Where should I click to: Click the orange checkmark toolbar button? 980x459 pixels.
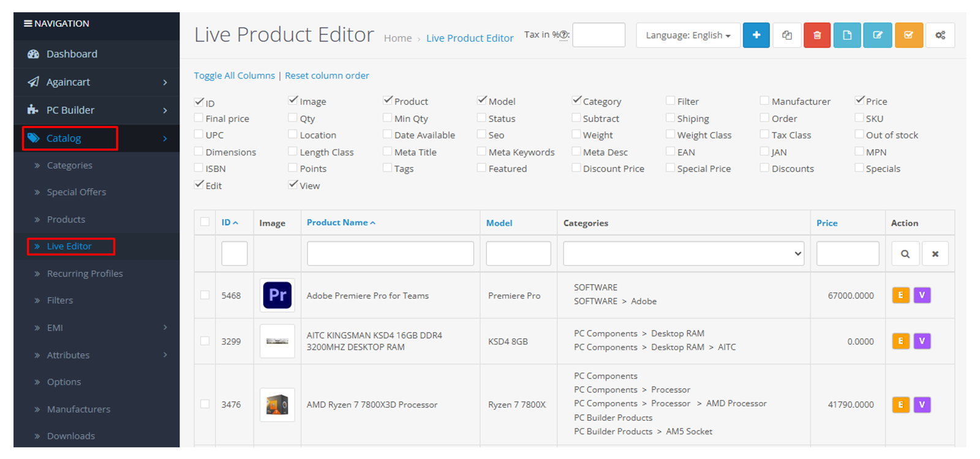click(x=909, y=35)
